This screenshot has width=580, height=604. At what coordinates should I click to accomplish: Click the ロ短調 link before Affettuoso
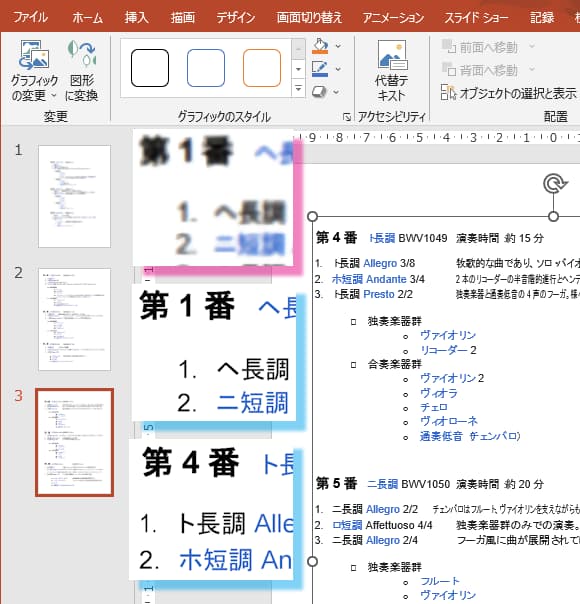[x=347, y=525]
